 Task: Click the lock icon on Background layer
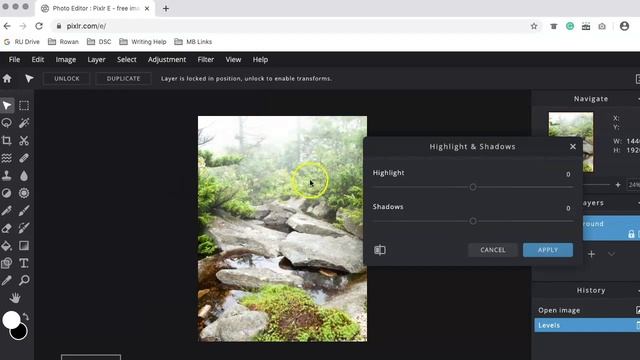click(x=631, y=234)
